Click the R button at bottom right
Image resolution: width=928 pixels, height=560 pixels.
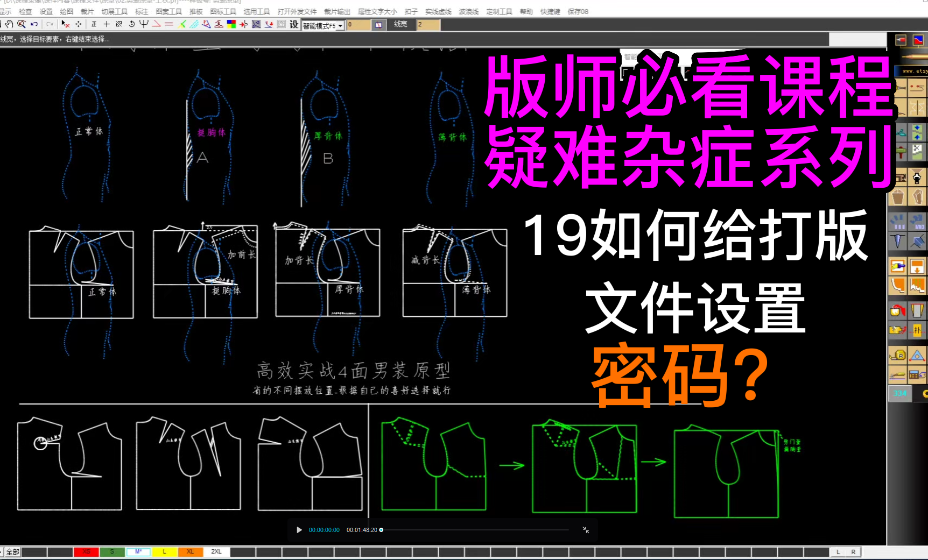click(x=853, y=552)
